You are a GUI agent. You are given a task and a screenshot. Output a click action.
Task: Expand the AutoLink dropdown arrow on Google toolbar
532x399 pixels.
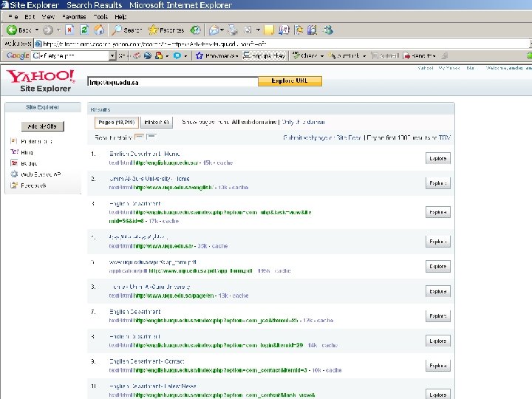[x=364, y=56]
